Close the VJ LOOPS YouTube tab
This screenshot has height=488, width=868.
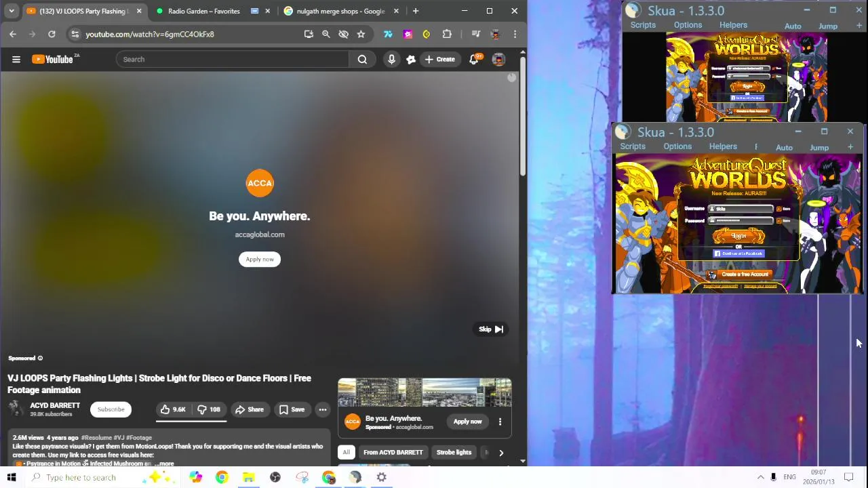[x=139, y=11]
